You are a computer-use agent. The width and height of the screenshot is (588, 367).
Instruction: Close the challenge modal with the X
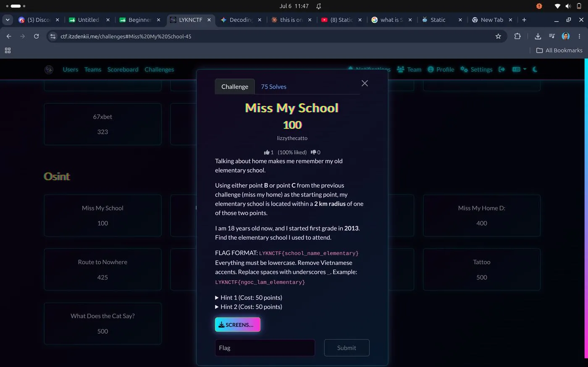[x=365, y=83]
